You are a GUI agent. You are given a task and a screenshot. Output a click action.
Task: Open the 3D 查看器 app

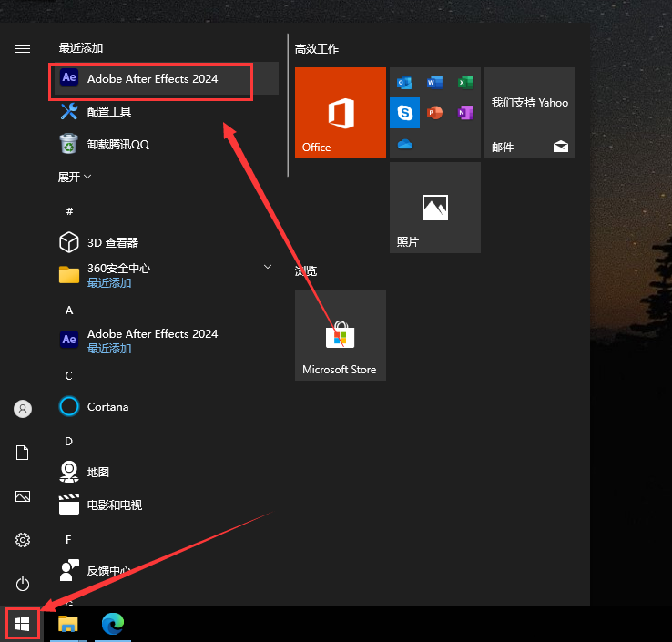[x=112, y=242]
